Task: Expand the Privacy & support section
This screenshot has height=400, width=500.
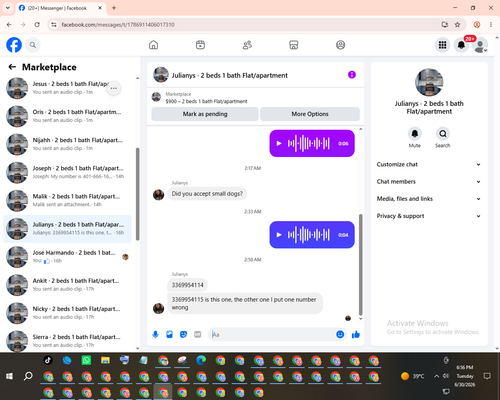Action: click(x=429, y=216)
